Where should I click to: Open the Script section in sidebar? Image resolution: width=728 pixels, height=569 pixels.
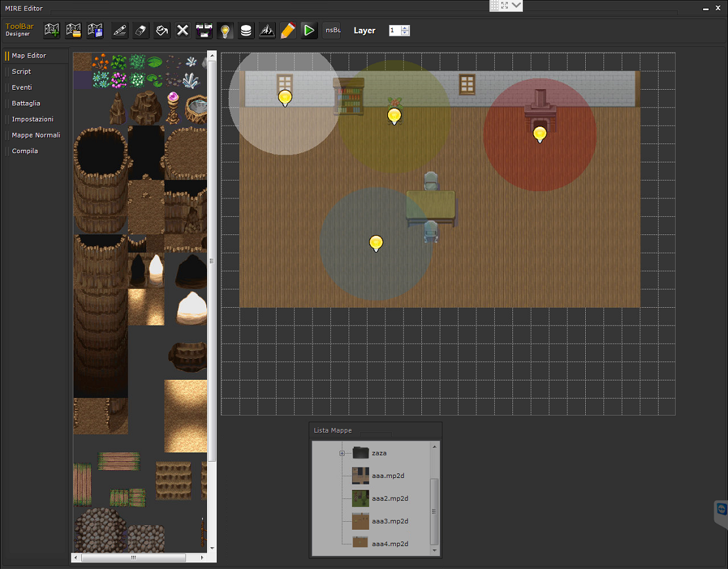coord(21,71)
